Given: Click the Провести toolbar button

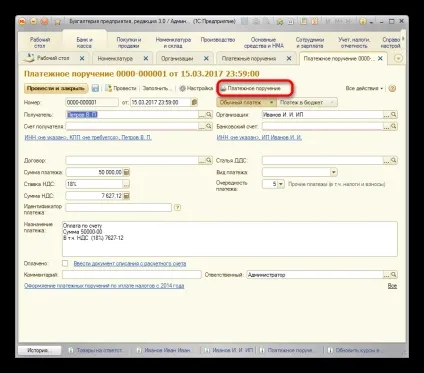Looking at the screenshot, I should click(121, 88).
